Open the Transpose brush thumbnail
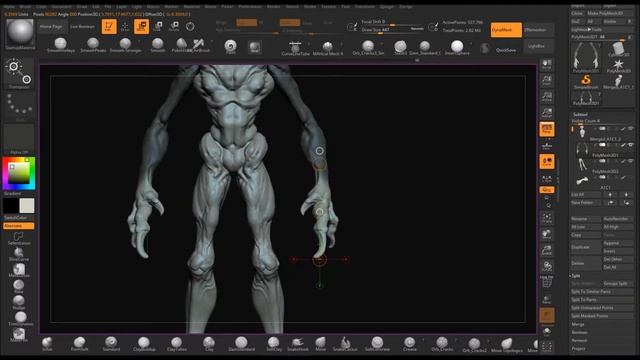This screenshot has height=360, width=640. click(x=19, y=73)
